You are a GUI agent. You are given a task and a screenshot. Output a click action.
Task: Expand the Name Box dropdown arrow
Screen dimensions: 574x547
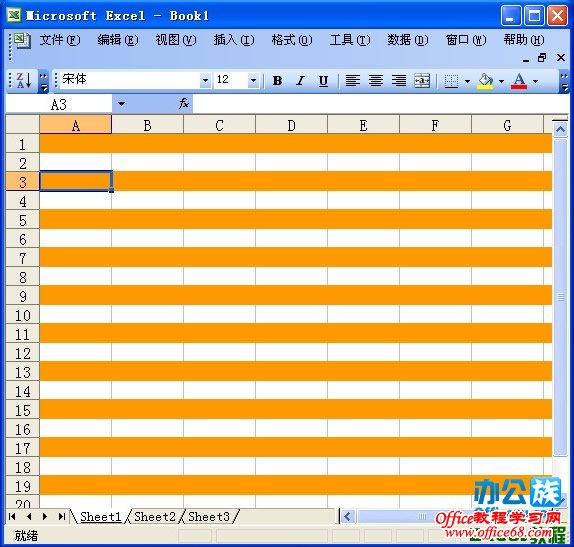point(121,104)
